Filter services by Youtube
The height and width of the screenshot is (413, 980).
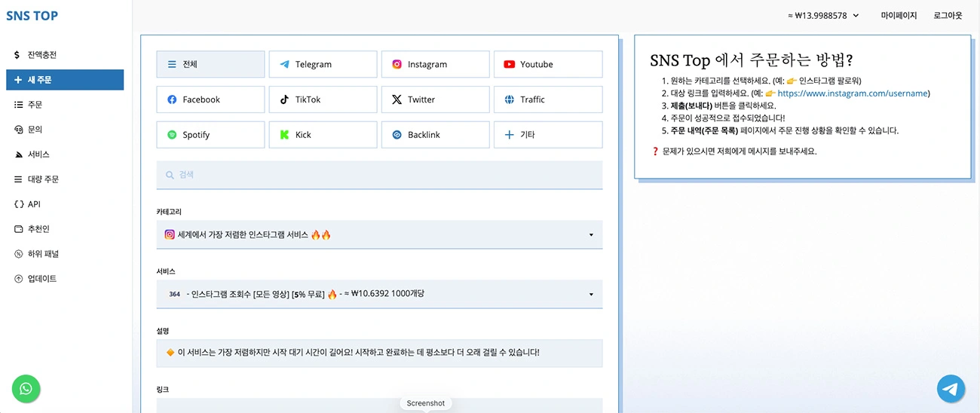(548, 64)
